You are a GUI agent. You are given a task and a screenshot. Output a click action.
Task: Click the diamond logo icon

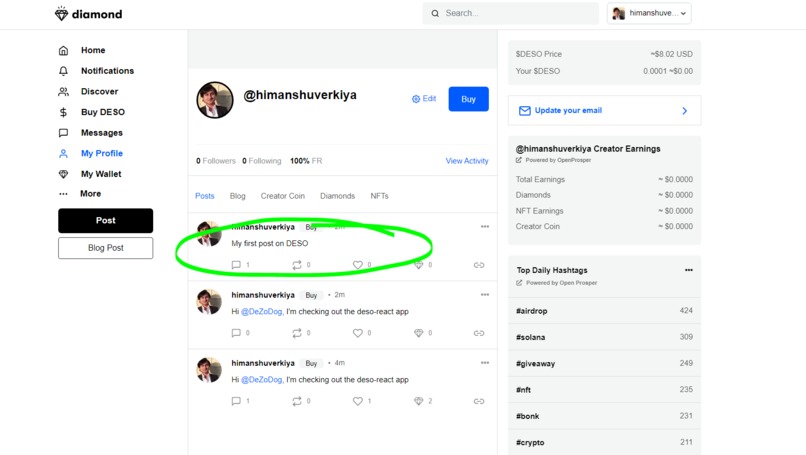tap(61, 14)
